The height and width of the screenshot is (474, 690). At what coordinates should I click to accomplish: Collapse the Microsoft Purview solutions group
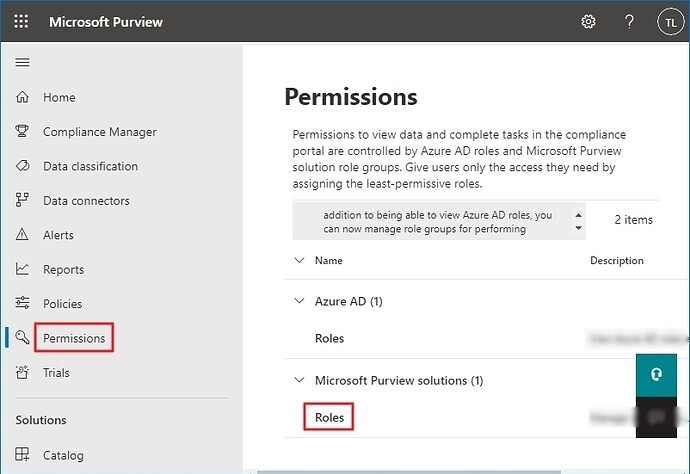(x=298, y=380)
